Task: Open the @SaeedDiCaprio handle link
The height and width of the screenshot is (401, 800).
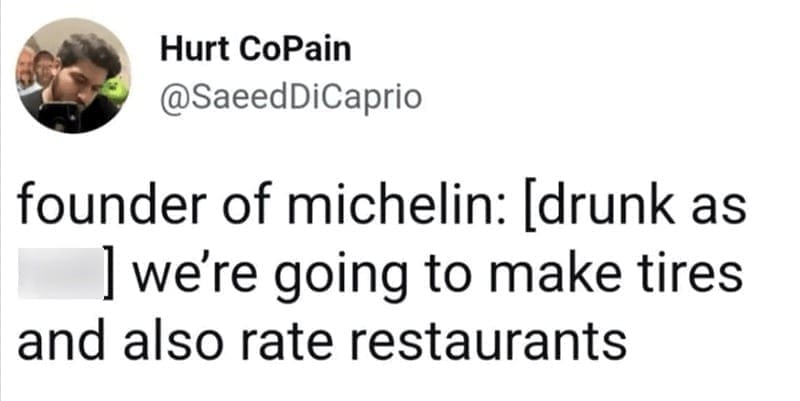Action: pyautogui.click(x=277, y=98)
